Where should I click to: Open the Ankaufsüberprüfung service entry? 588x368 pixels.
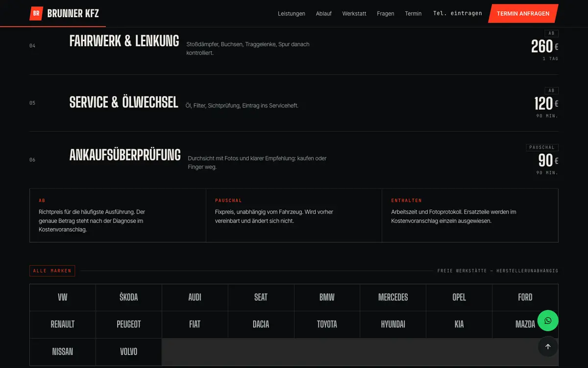294,160
